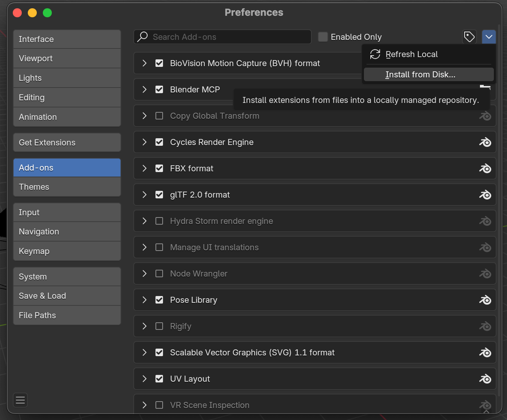Click the hamburger menu icon at bottom left
Image resolution: width=507 pixels, height=420 pixels.
coord(20,400)
